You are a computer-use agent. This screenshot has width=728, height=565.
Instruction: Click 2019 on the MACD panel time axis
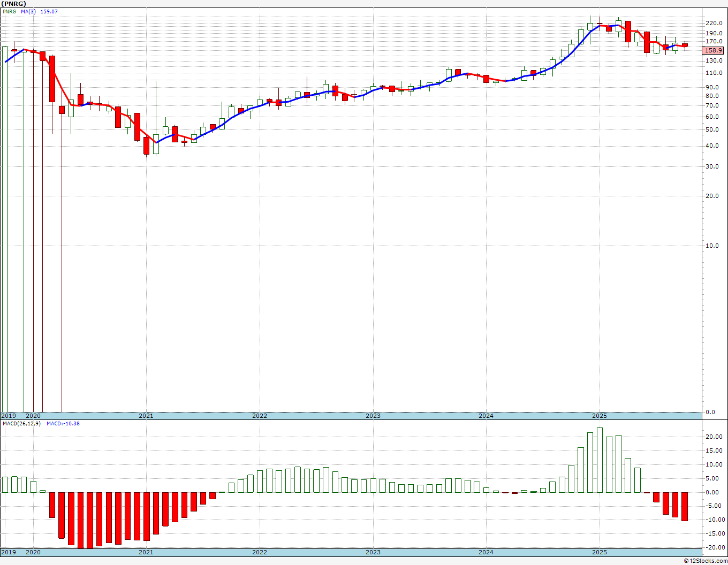point(8,552)
